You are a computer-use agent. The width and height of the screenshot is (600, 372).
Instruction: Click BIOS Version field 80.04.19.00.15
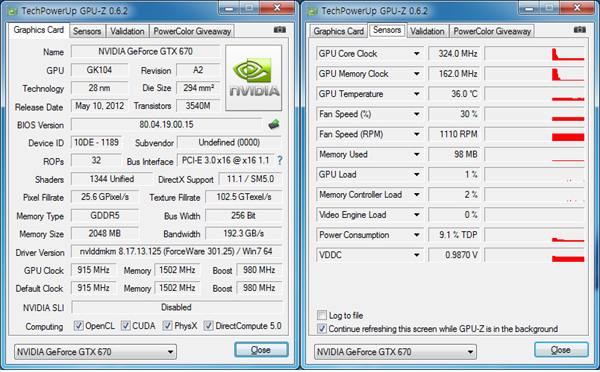tap(166, 124)
